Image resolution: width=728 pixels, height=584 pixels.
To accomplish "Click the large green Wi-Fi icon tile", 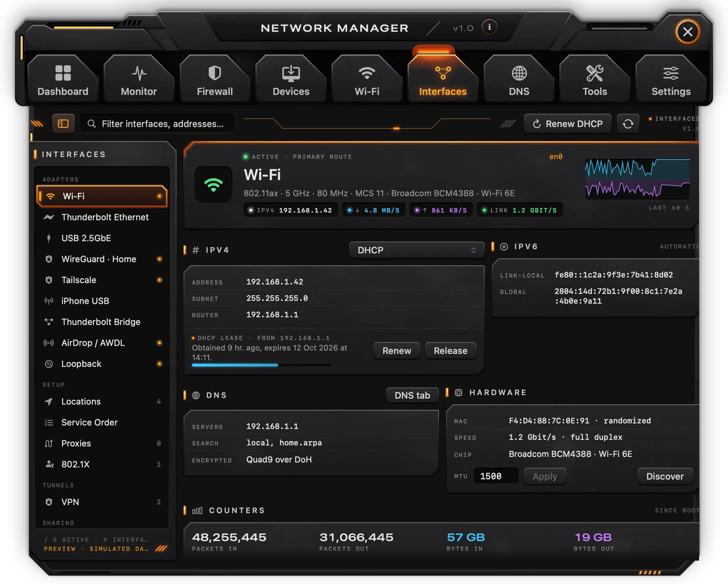I will point(214,184).
